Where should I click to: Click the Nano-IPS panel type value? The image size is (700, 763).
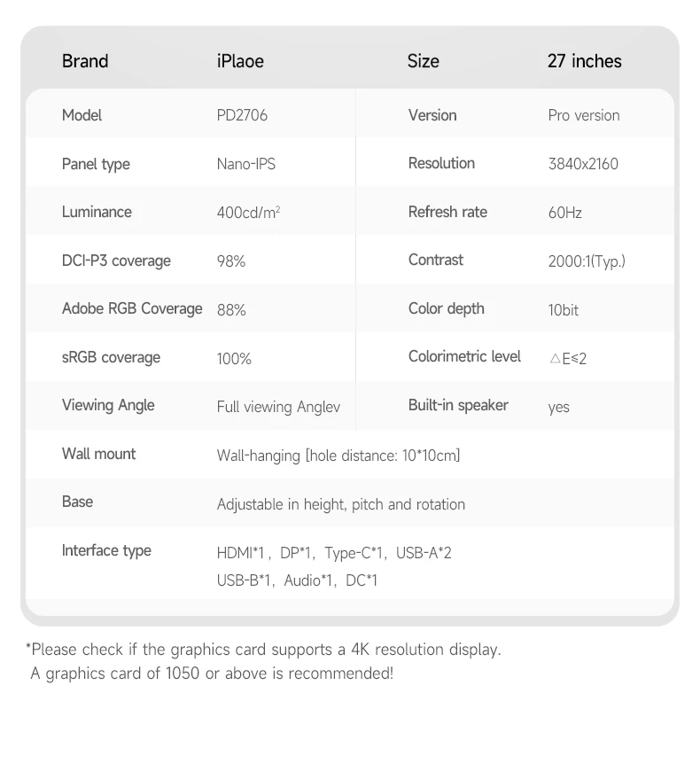pyautogui.click(x=245, y=164)
